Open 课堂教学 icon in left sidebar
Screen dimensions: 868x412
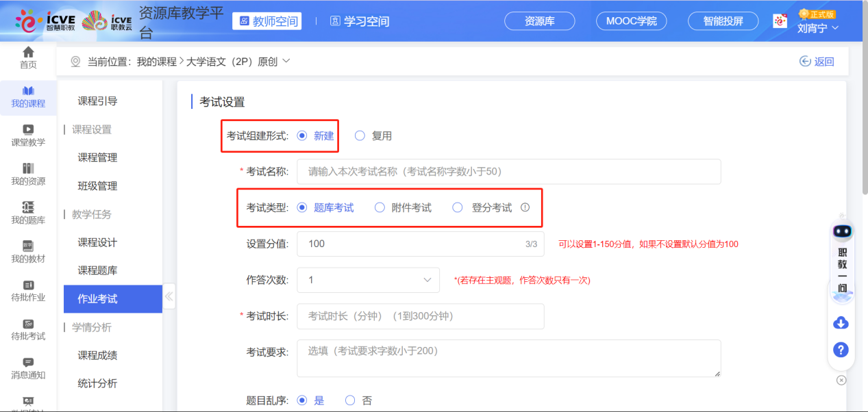[x=28, y=129]
